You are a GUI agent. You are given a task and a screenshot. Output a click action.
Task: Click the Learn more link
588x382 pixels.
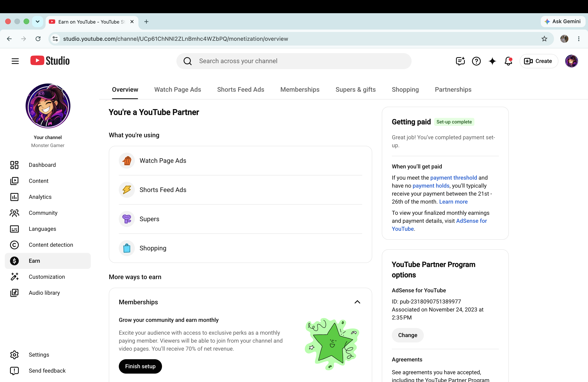click(453, 202)
